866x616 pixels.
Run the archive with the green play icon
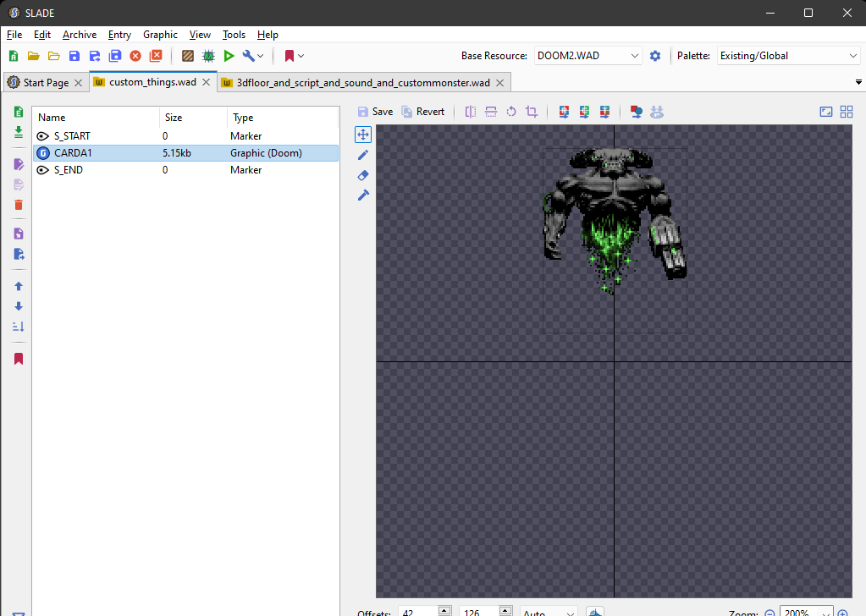[229, 56]
